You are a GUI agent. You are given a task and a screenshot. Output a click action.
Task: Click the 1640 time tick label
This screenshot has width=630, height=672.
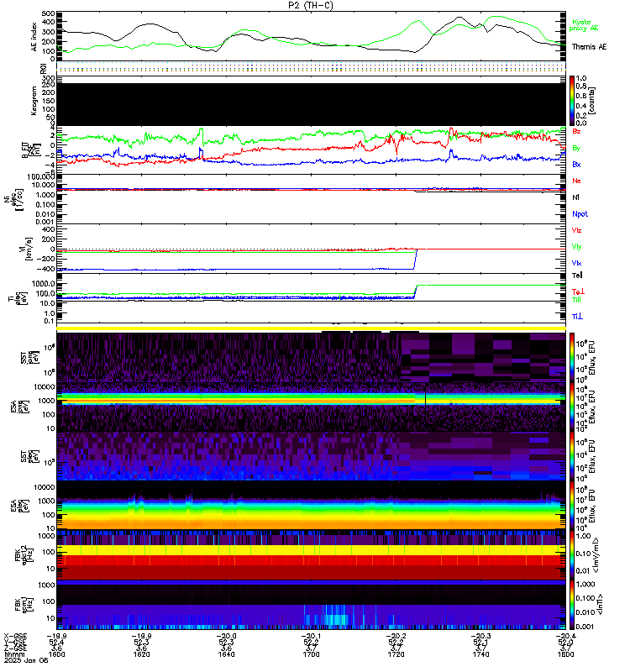226,654
